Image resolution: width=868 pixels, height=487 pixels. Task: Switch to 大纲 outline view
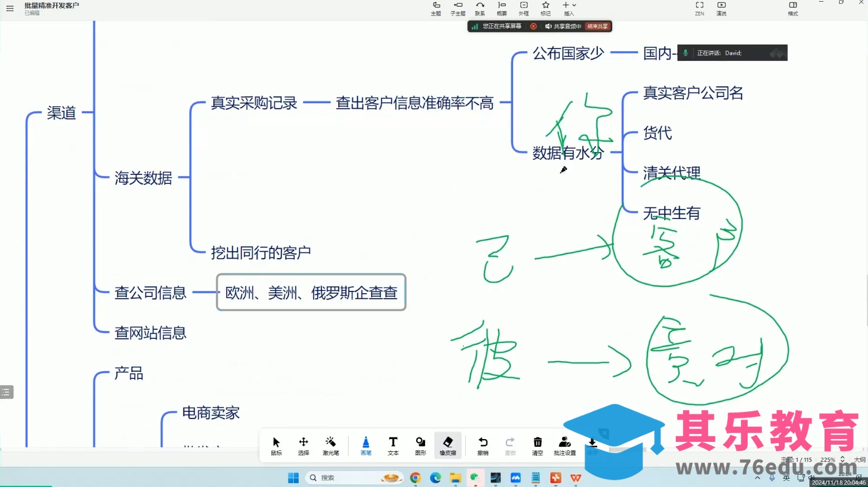[x=860, y=460]
